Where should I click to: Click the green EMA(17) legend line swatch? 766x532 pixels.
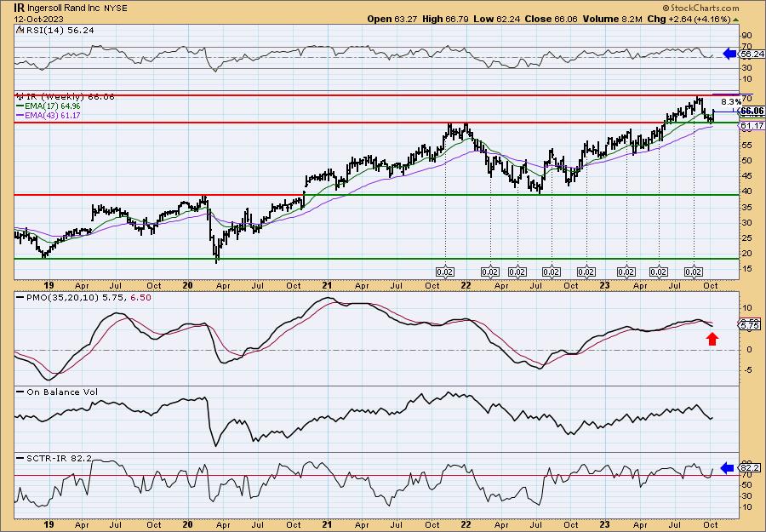(x=20, y=106)
